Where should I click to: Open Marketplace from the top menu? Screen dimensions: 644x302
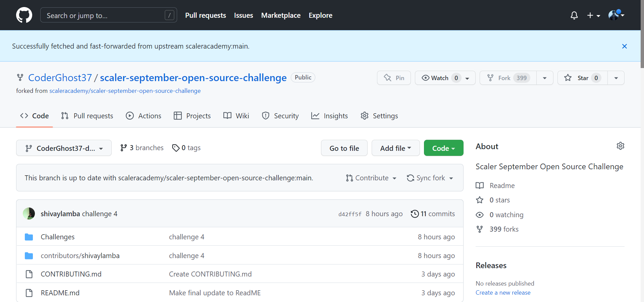coord(281,15)
